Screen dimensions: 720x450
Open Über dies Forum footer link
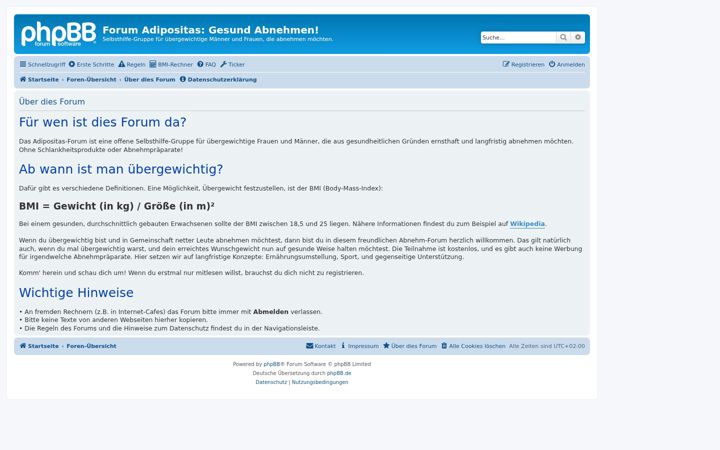click(x=410, y=346)
